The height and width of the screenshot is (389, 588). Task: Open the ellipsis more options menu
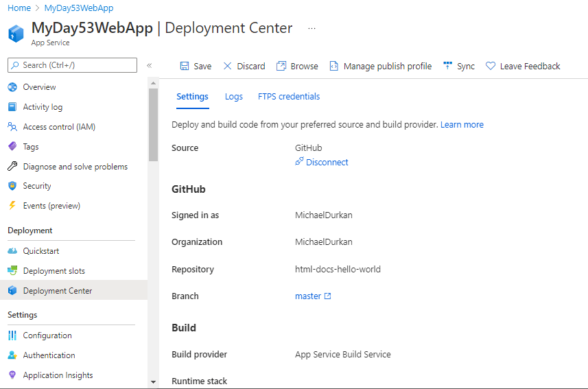pos(311,29)
